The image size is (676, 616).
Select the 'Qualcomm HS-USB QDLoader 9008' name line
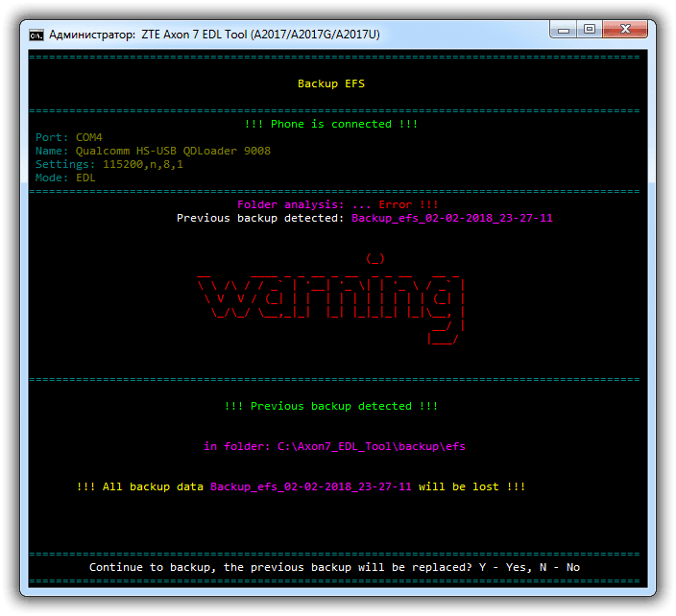click(x=153, y=151)
